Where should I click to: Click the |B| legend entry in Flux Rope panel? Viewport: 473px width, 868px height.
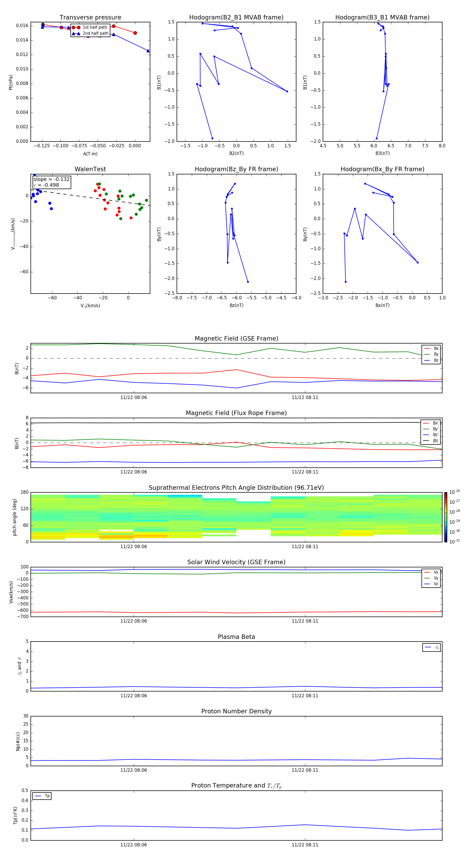pos(431,441)
